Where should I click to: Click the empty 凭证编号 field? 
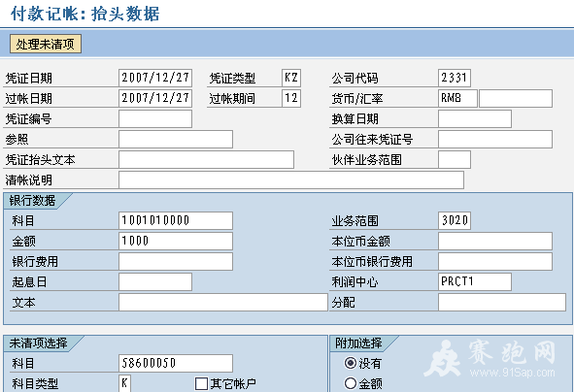(x=155, y=118)
